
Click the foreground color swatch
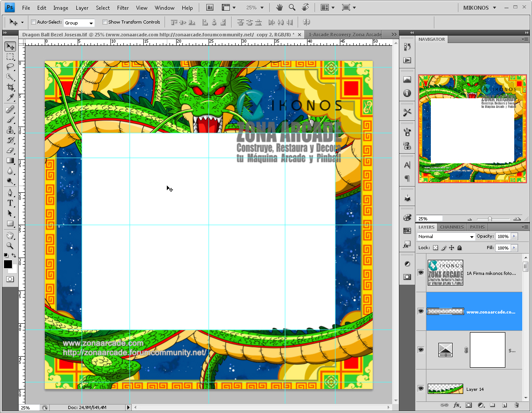pyautogui.click(x=8, y=264)
